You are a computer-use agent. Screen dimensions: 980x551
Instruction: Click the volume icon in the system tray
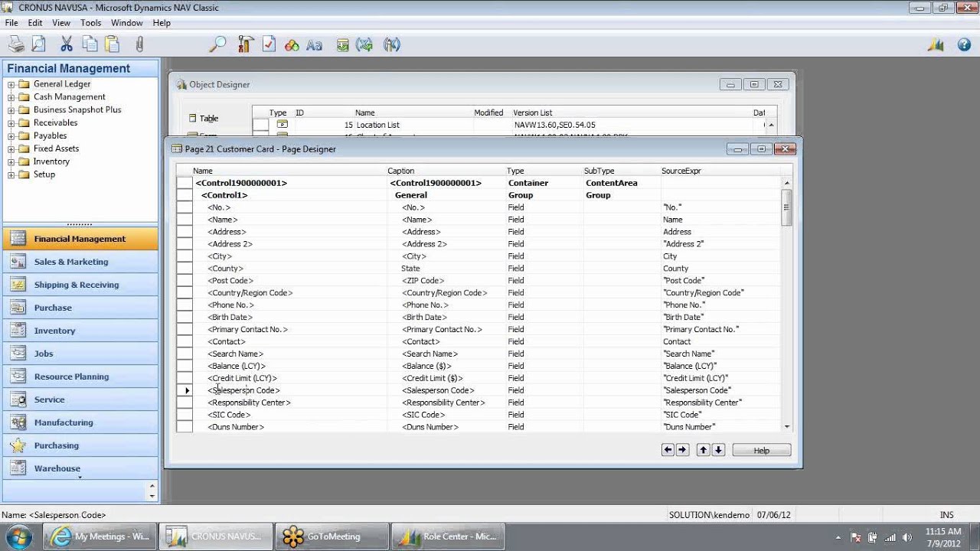point(908,537)
